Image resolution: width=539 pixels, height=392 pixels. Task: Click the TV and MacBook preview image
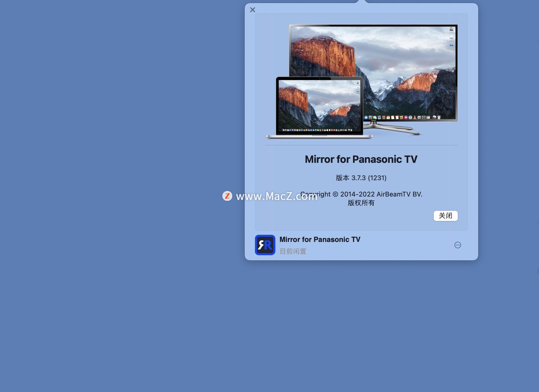[362, 82]
